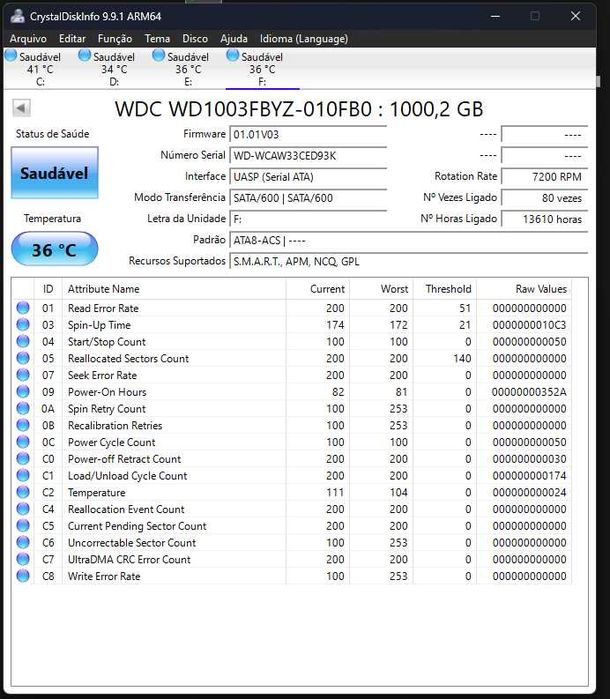610x699 pixels.
Task: Click the drive letter field F:
Action: pos(308,219)
